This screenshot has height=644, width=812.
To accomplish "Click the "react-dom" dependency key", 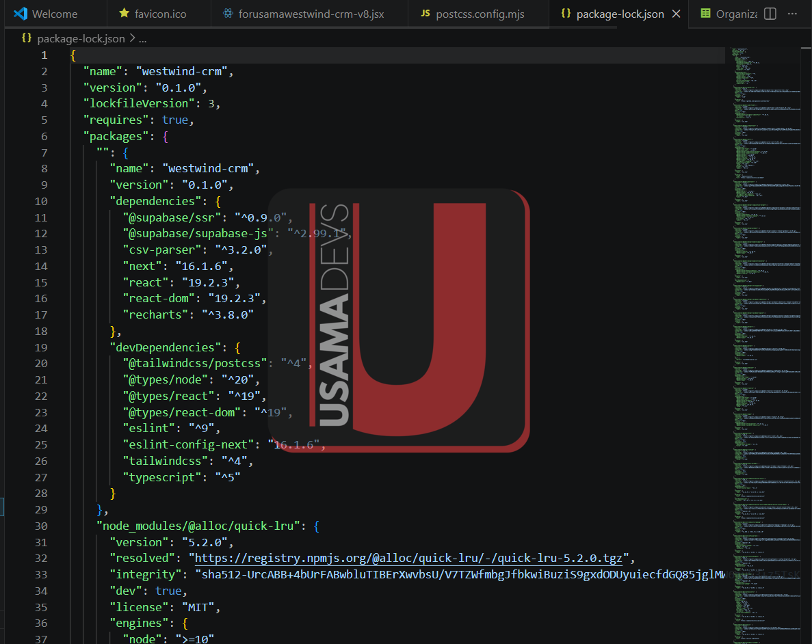I will (159, 299).
